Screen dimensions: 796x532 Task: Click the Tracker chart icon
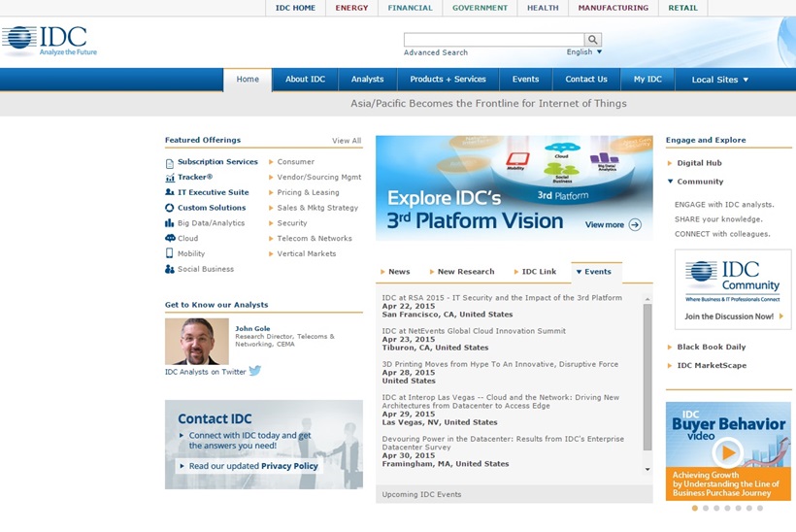point(170,179)
